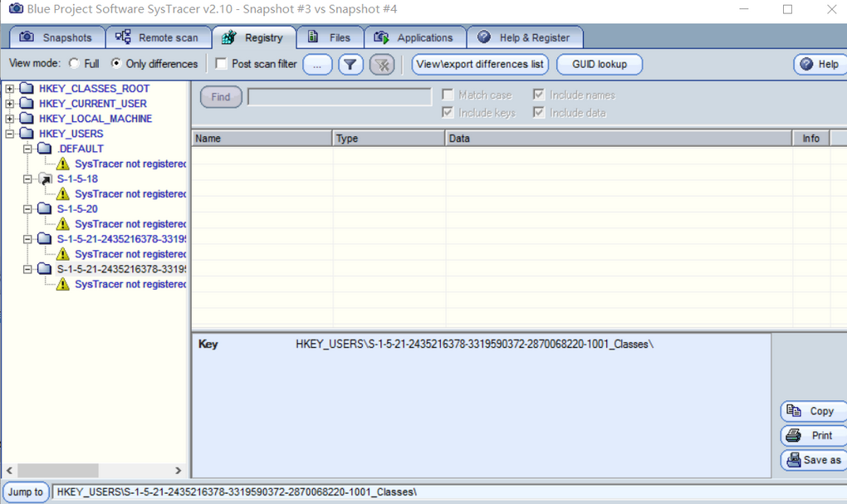The image size is (847, 504).
Task: Sort by the Name column header
Action: tap(262, 139)
